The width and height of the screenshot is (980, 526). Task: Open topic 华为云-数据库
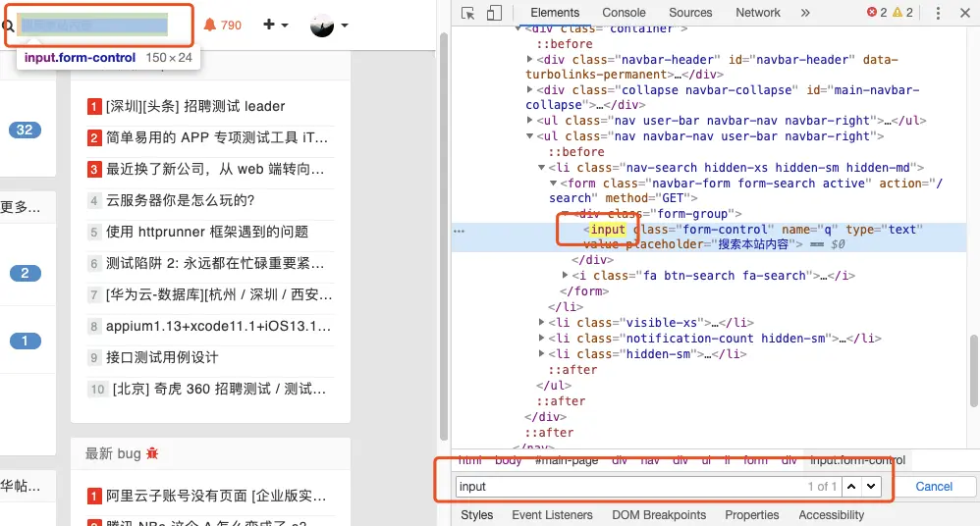219,294
